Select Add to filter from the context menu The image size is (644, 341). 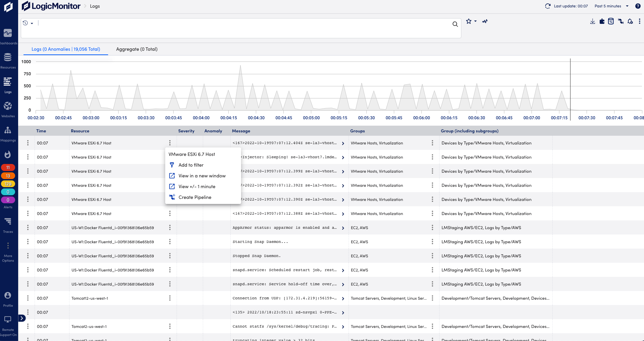(191, 165)
